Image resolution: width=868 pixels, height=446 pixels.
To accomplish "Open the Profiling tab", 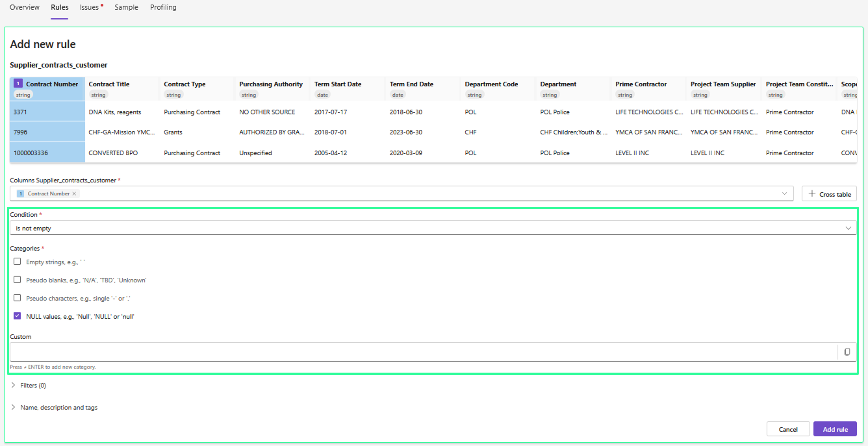I will pyautogui.click(x=163, y=7).
